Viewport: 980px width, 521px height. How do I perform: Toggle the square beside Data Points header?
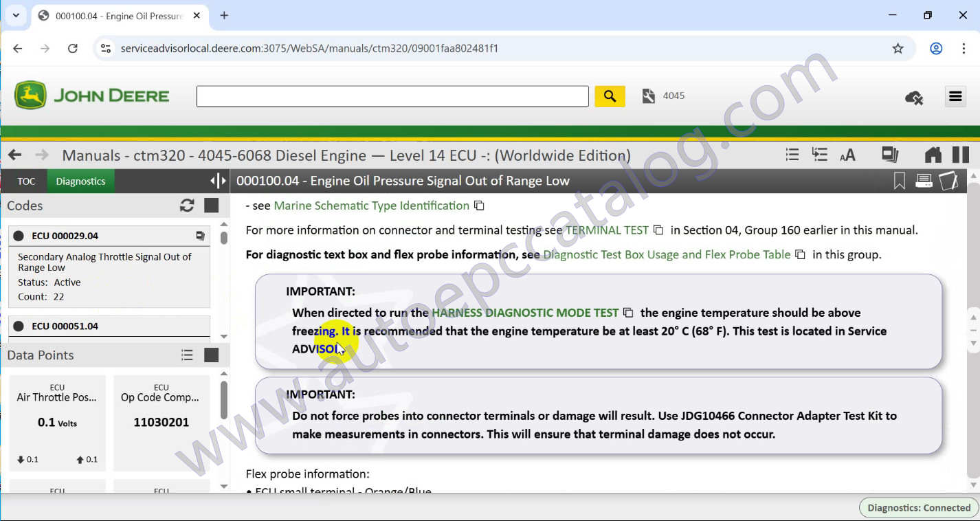click(x=210, y=355)
